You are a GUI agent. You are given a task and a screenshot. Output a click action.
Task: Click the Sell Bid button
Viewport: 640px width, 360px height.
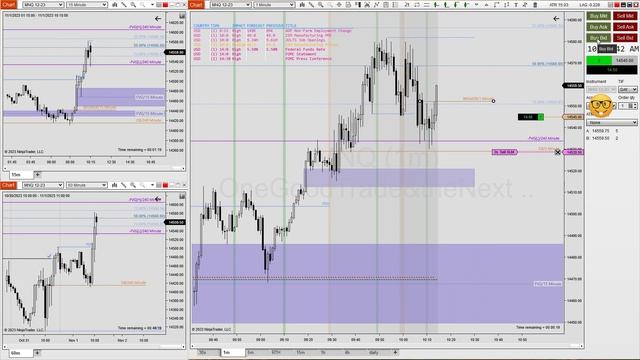(x=625, y=38)
